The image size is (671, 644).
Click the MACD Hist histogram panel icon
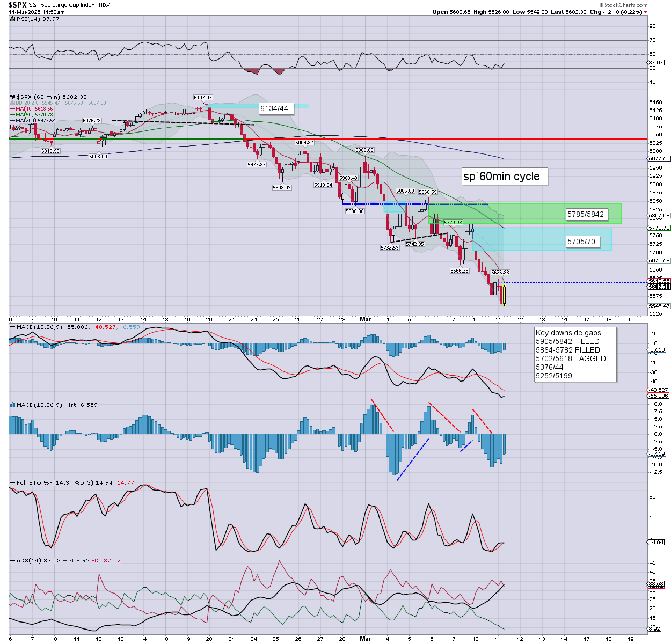[12, 405]
